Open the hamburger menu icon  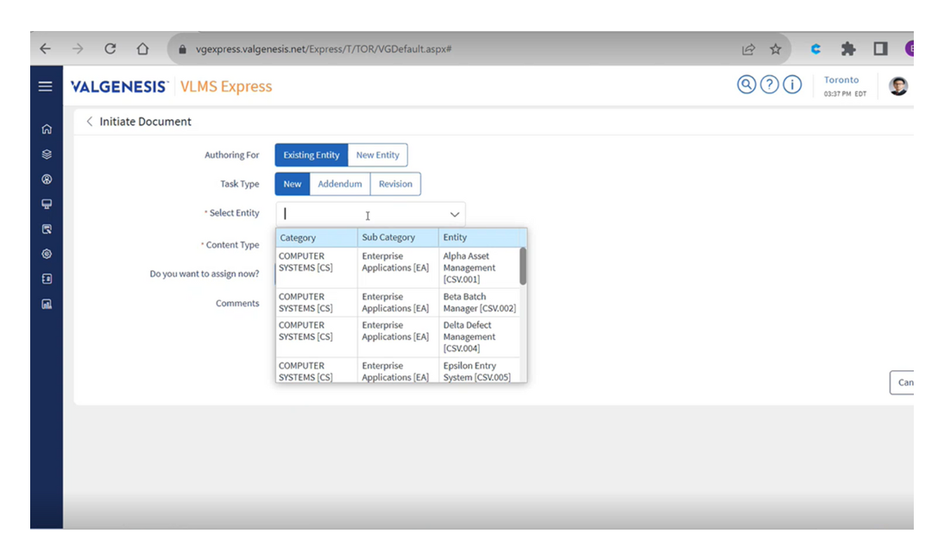tap(46, 86)
